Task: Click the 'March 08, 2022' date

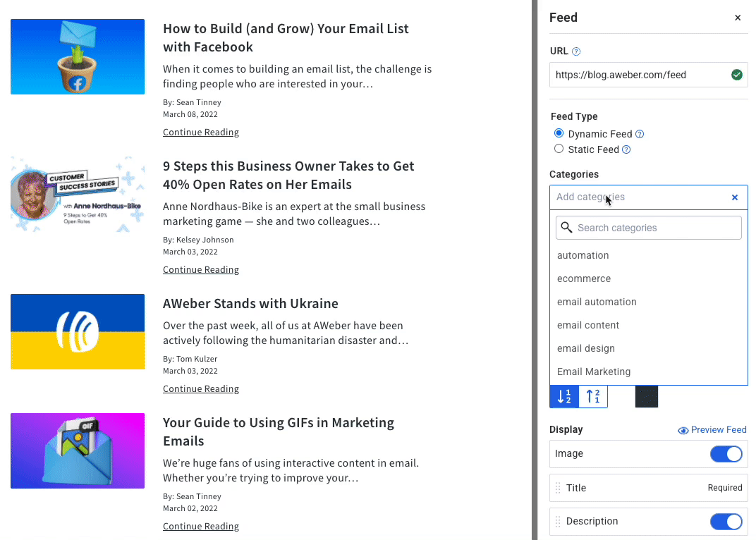Action: (x=190, y=114)
